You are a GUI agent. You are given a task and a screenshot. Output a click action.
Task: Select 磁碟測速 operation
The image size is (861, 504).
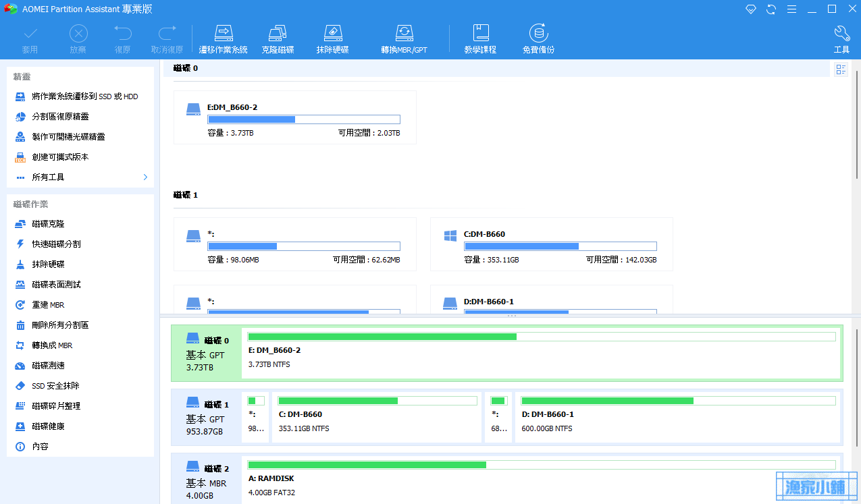(x=80, y=366)
